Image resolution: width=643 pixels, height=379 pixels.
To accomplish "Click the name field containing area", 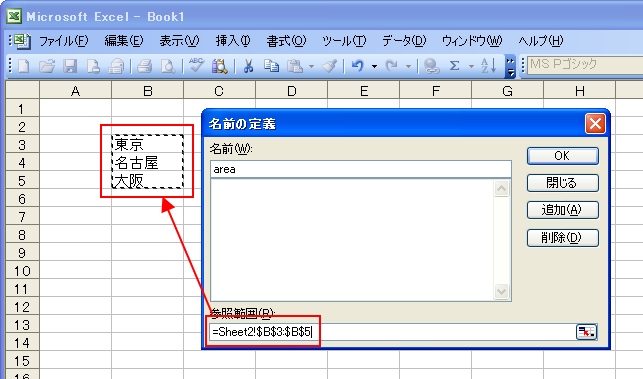I will tap(361, 169).
